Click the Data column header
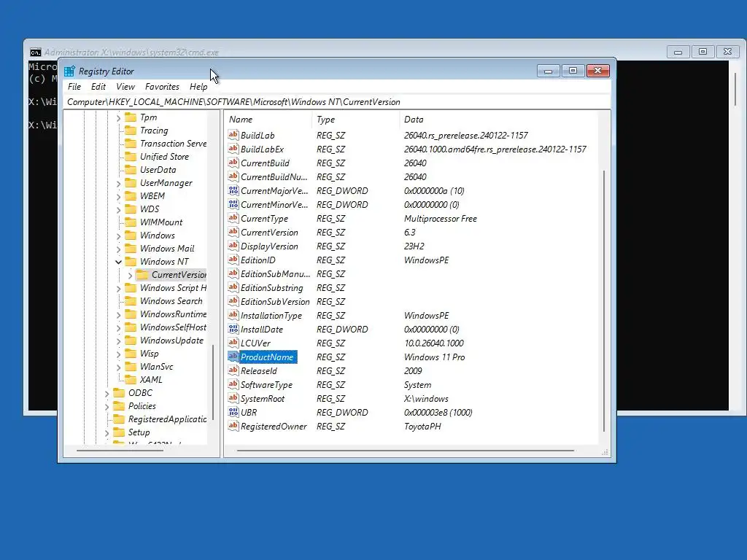Viewport: 747px width, 560px height. coord(498,120)
